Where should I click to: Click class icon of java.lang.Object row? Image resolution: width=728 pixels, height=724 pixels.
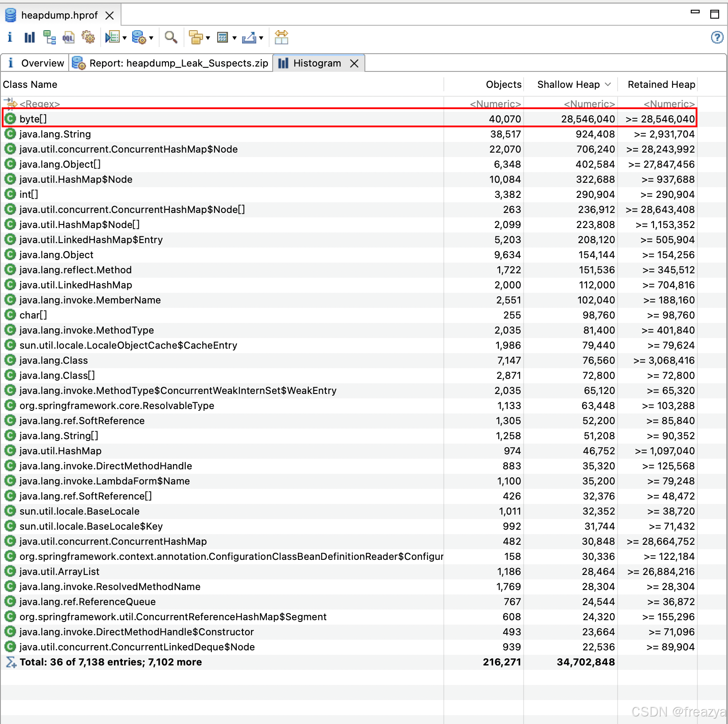coord(10,254)
